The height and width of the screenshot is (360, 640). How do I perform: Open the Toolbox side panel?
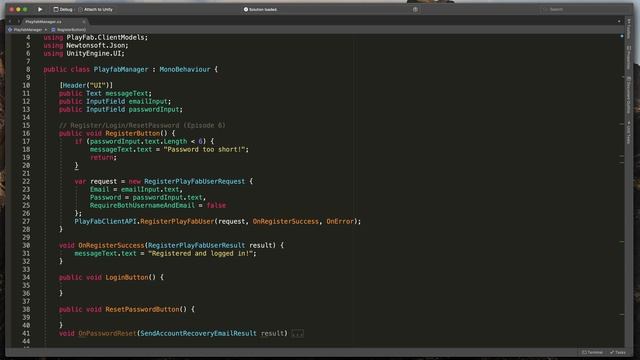click(x=629, y=29)
